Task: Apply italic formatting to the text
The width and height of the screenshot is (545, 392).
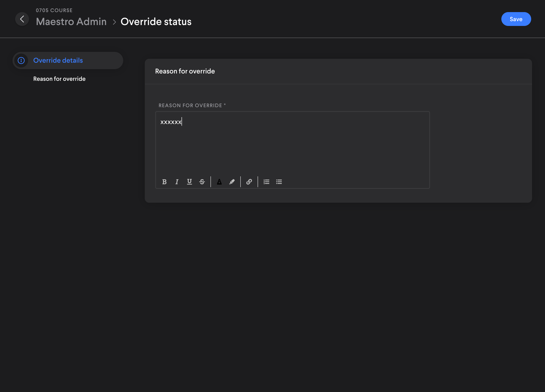Action: click(x=177, y=182)
